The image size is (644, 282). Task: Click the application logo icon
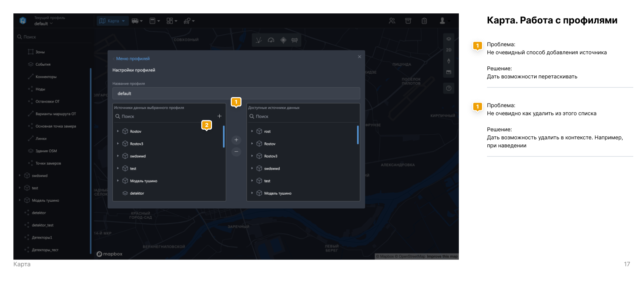pos(23,21)
